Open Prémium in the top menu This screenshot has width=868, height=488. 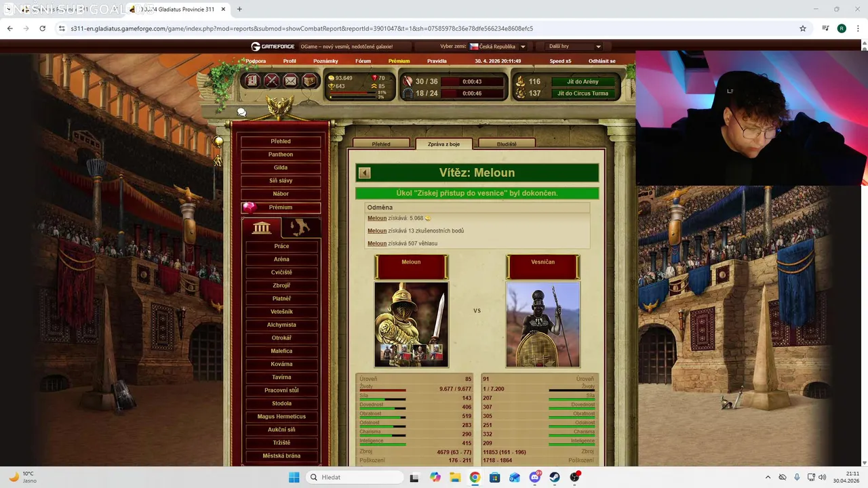coord(399,61)
